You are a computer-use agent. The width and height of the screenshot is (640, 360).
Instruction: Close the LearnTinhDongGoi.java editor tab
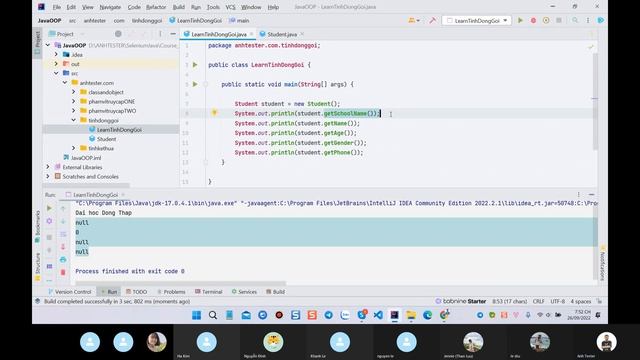coord(251,34)
